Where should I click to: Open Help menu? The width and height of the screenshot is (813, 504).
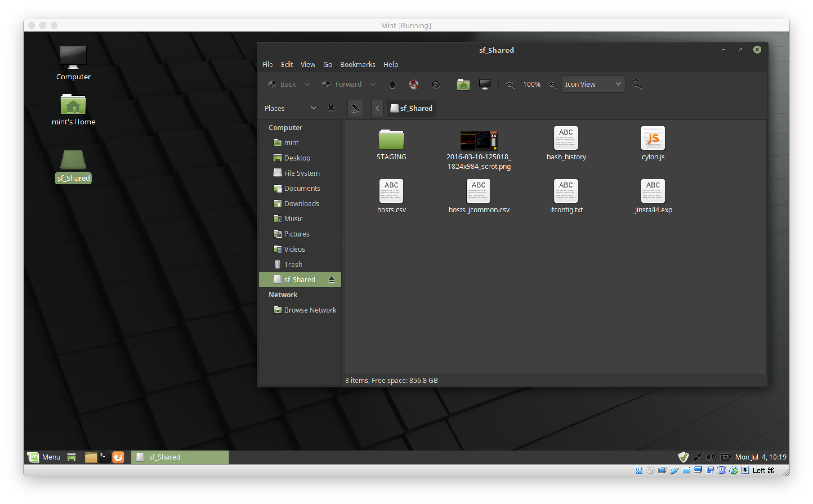point(390,64)
